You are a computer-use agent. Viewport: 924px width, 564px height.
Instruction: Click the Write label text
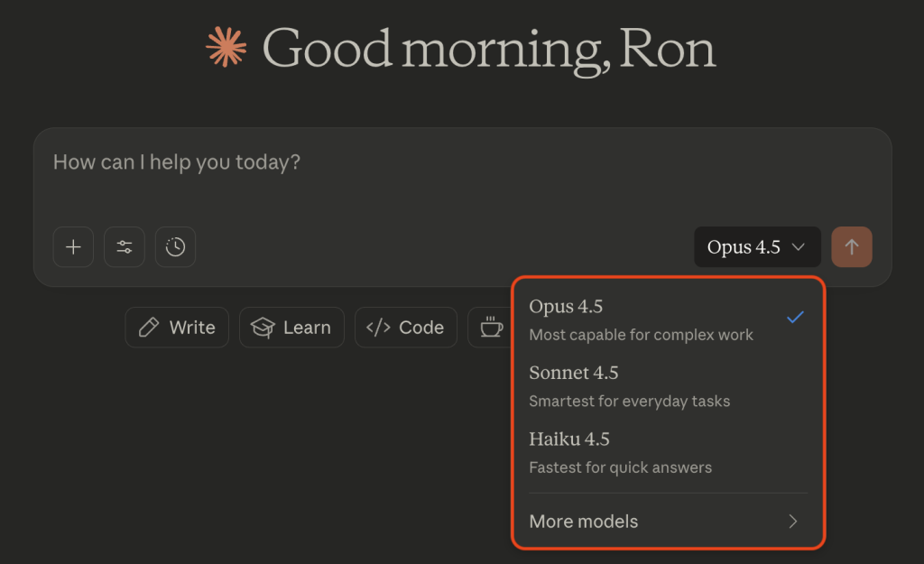192,328
